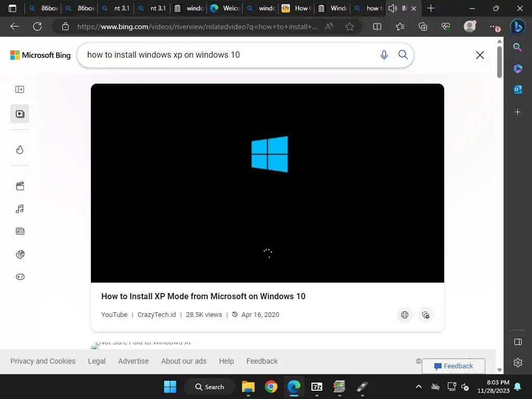Open the Advertise footer link

134,361
